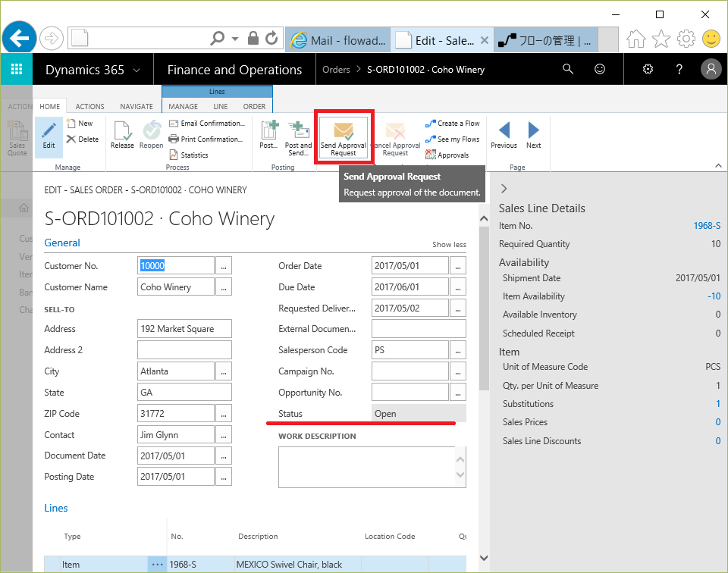
Task: Click Print Confirmation in Process group
Action: (x=206, y=139)
